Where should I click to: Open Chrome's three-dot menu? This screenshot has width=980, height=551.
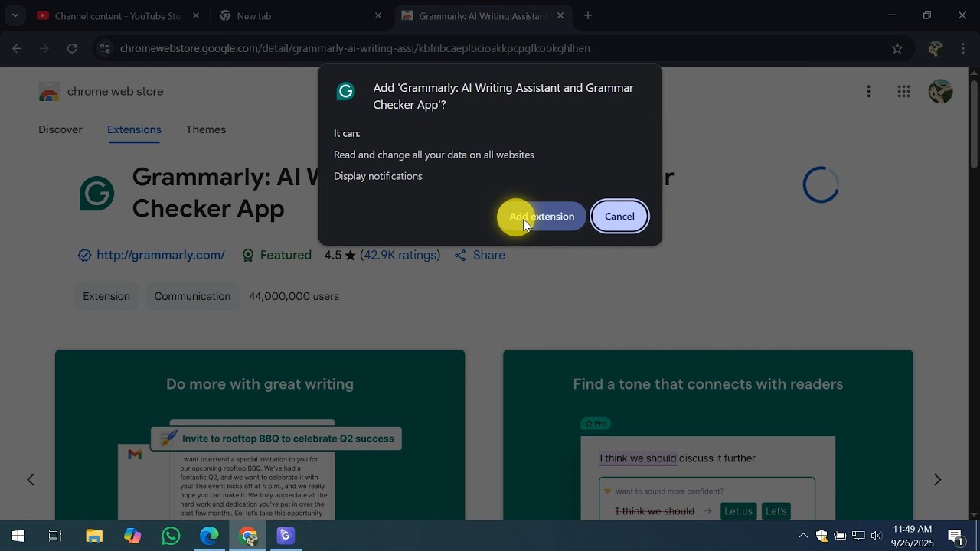[x=963, y=48]
